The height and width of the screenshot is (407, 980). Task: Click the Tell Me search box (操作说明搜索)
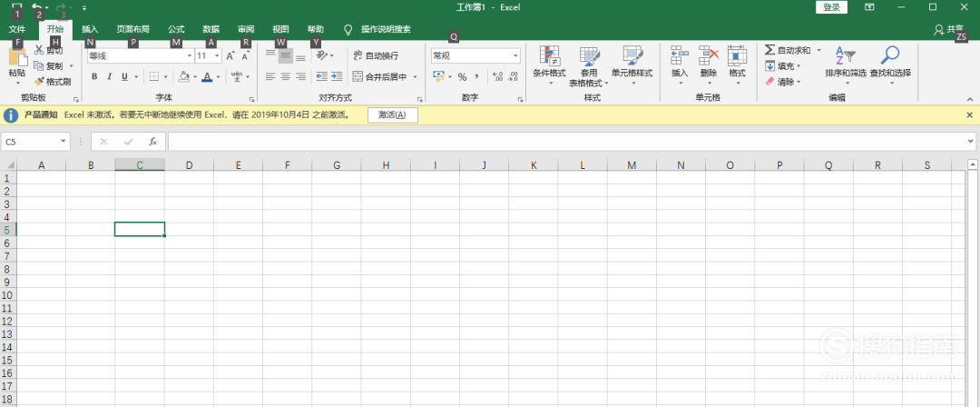point(378,29)
